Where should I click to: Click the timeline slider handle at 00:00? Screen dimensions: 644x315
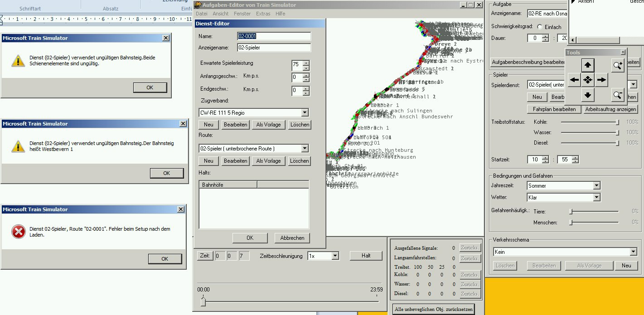tap(203, 301)
